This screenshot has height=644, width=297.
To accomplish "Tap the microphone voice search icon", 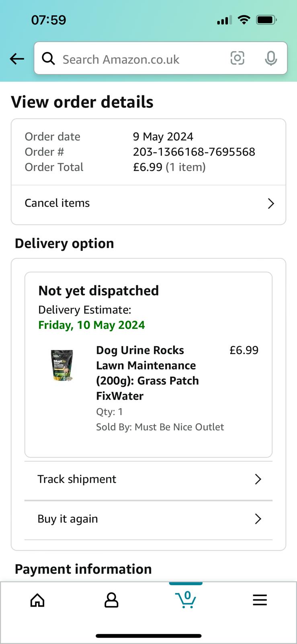I will click(271, 58).
